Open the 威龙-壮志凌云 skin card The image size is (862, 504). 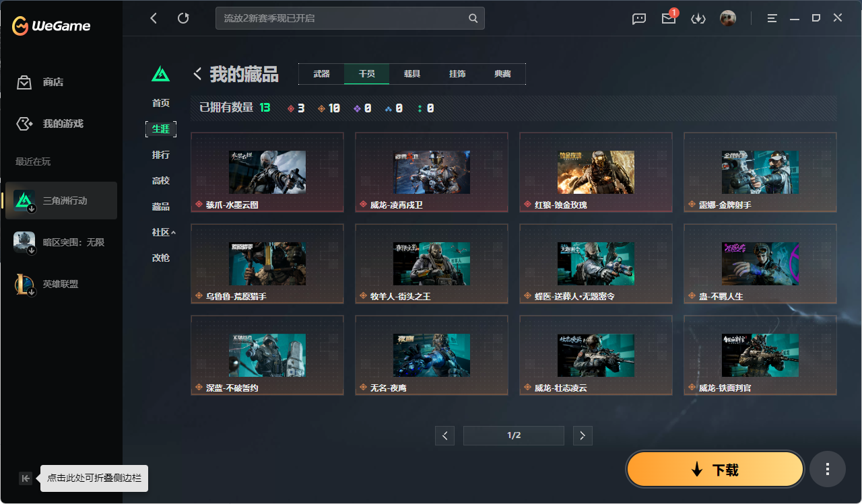[x=596, y=355]
